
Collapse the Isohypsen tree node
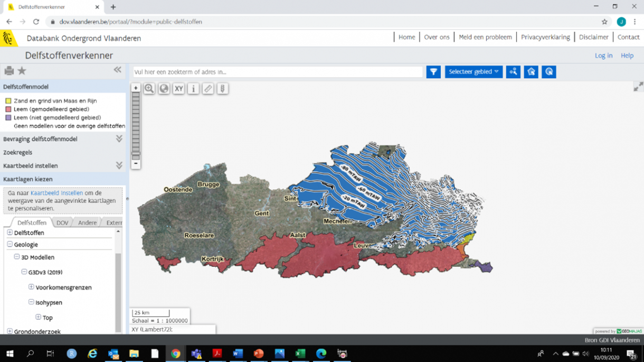[x=31, y=302]
